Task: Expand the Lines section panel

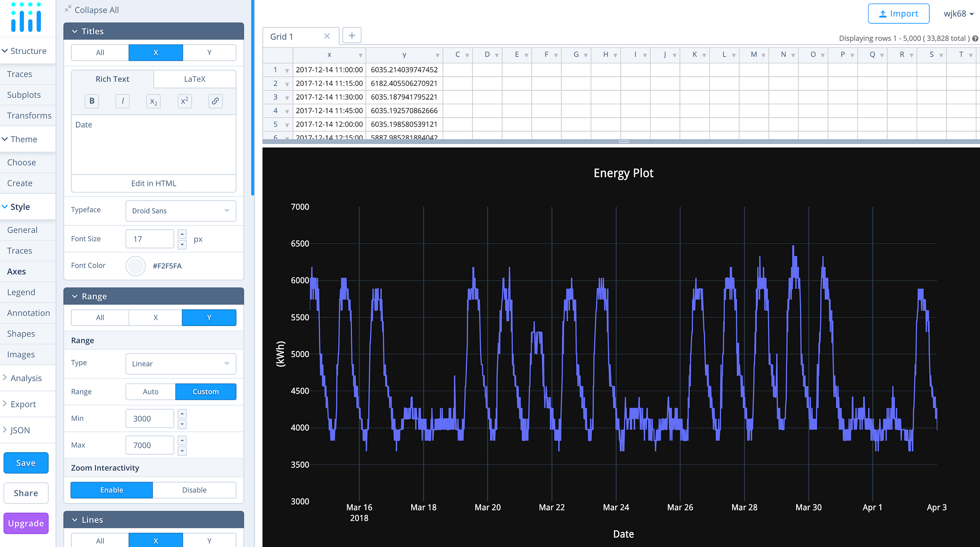Action: coord(154,519)
